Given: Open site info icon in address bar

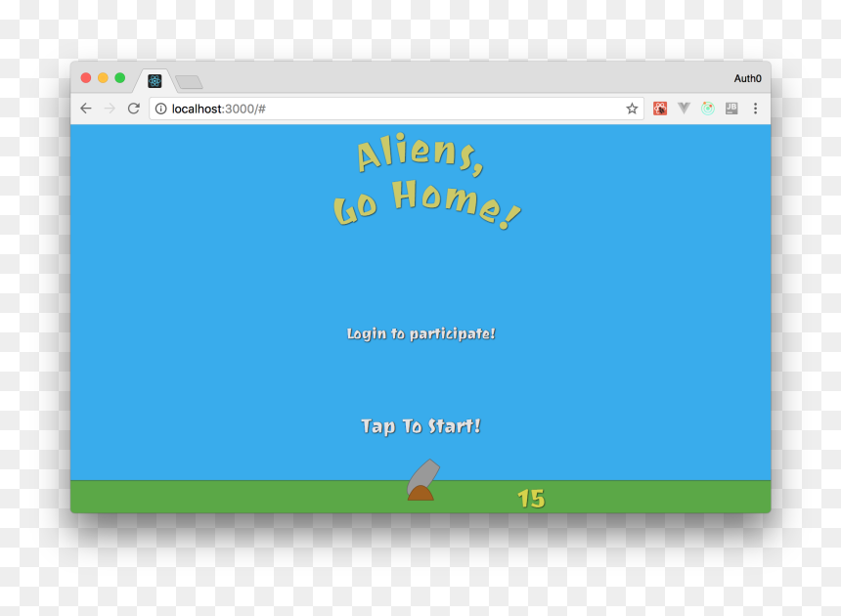Looking at the screenshot, I should [160, 109].
